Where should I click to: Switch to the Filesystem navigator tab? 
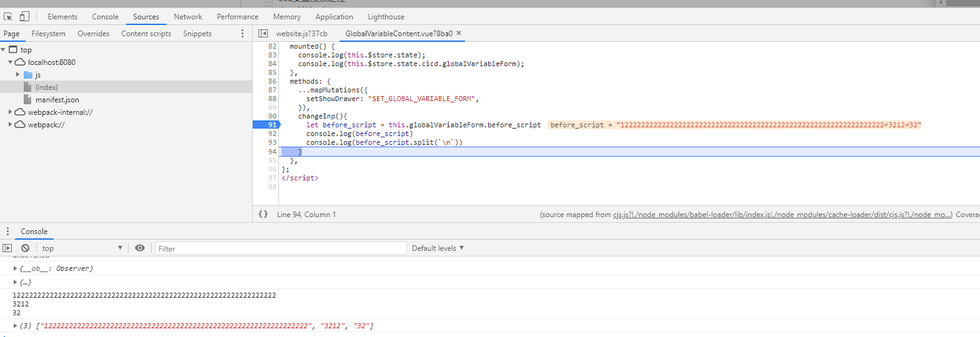pos(48,34)
